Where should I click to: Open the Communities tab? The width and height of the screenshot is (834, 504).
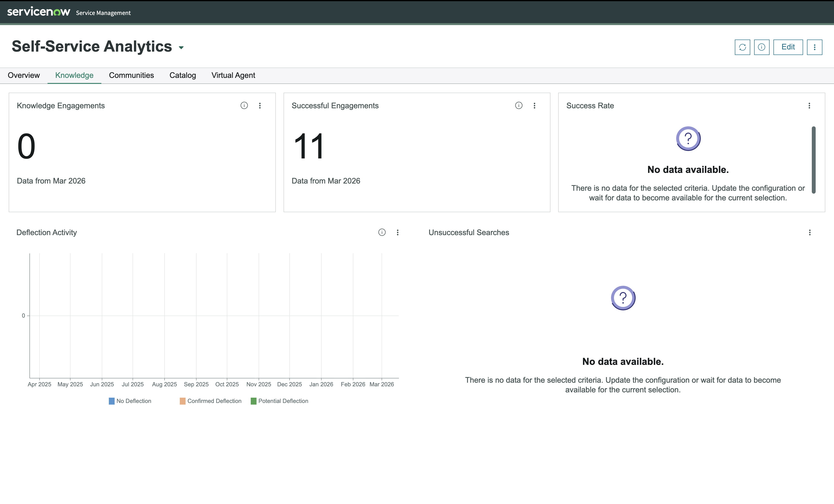point(131,75)
